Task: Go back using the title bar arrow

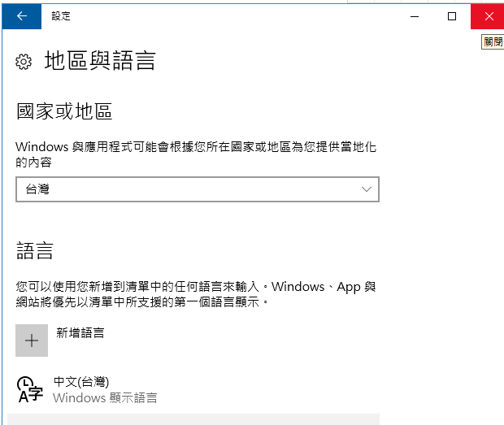Action: click(x=21, y=16)
